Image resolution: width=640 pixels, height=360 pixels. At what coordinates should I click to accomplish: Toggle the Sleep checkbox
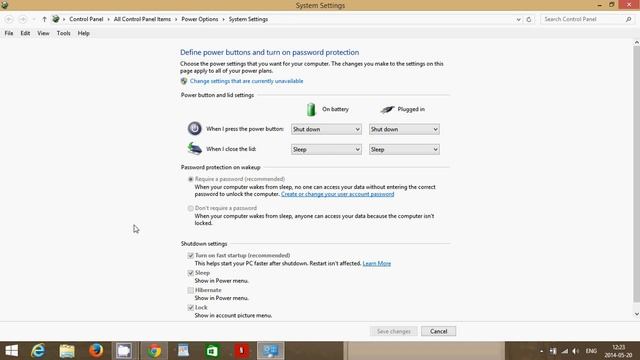click(191, 273)
